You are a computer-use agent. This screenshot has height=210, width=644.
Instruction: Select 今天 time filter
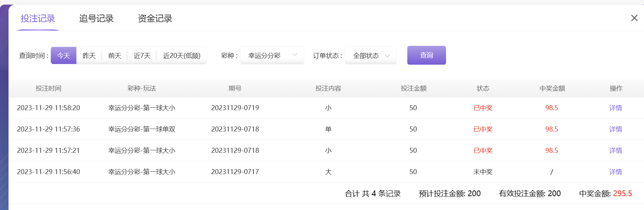(x=64, y=56)
